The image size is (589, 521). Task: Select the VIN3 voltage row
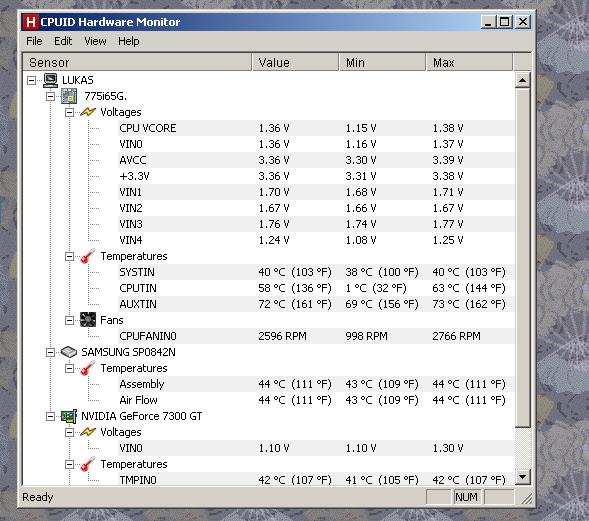316,224
